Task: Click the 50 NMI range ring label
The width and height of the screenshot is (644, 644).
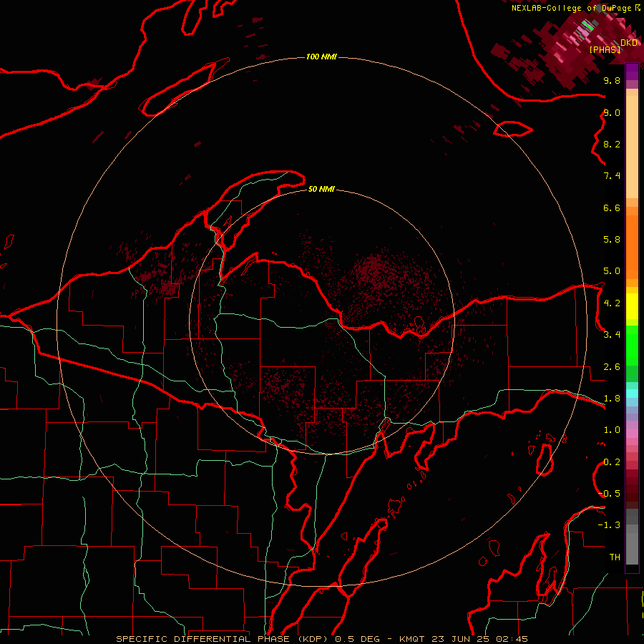Action: 321,189
